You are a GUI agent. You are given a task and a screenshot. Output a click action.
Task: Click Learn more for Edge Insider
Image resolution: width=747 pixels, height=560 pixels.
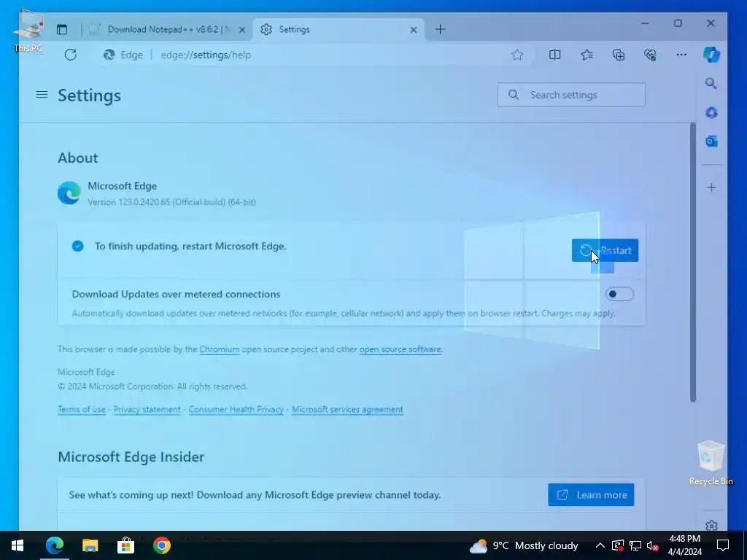click(x=591, y=495)
